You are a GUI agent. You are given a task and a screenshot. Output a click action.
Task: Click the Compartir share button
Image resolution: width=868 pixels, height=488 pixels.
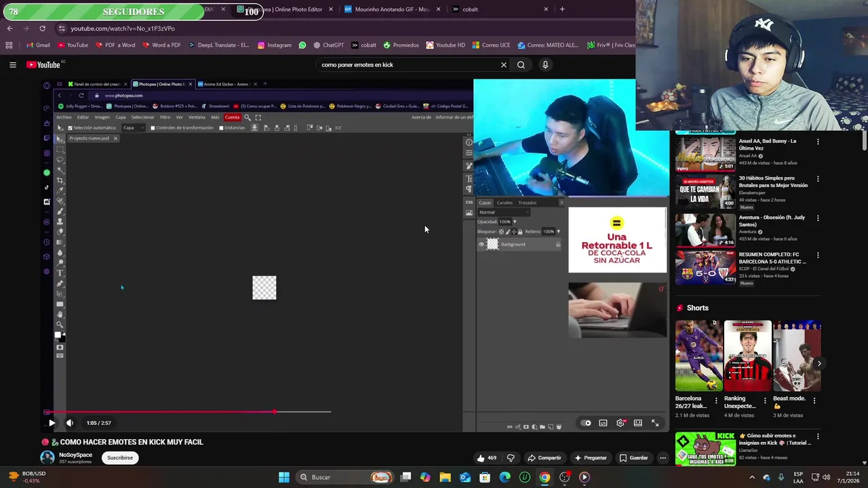coord(545,458)
